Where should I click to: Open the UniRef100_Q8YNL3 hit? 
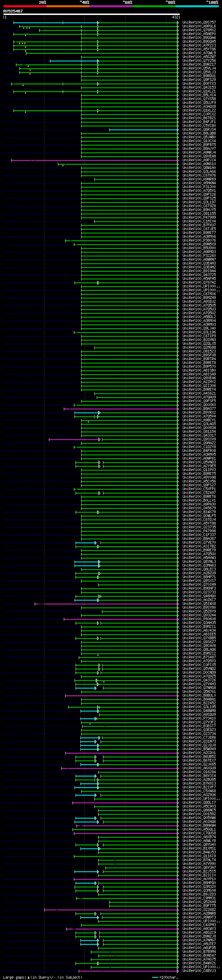(x=199, y=562)
